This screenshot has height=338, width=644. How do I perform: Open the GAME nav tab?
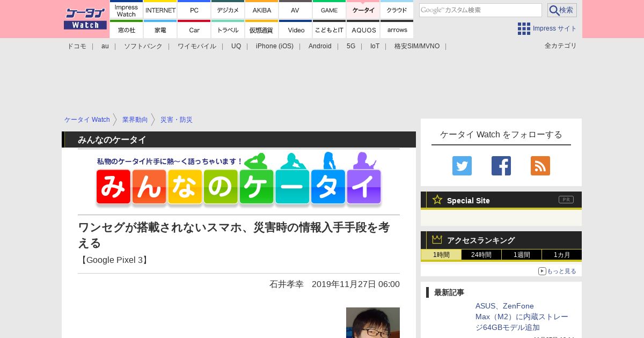(330, 10)
